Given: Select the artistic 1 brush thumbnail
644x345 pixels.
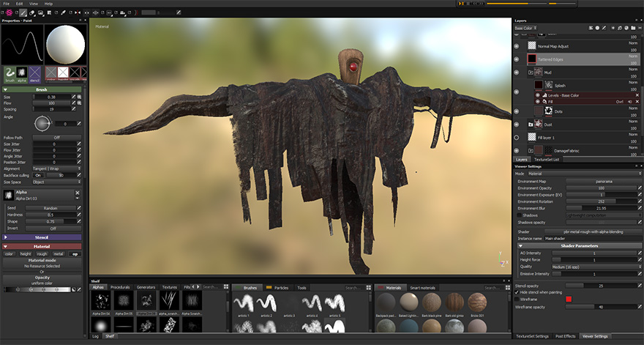Looking at the screenshot, I should 244,304.
